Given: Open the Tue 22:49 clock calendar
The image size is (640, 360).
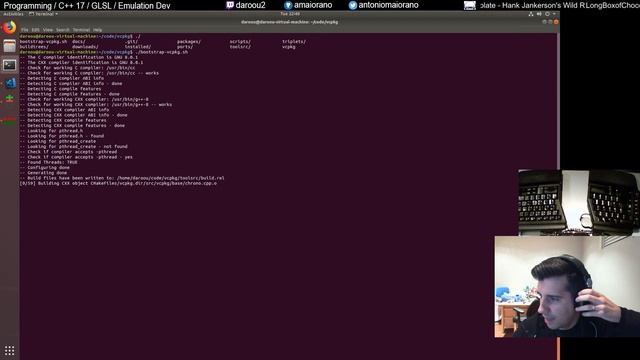Looking at the screenshot, I should pyautogui.click(x=290, y=14).
